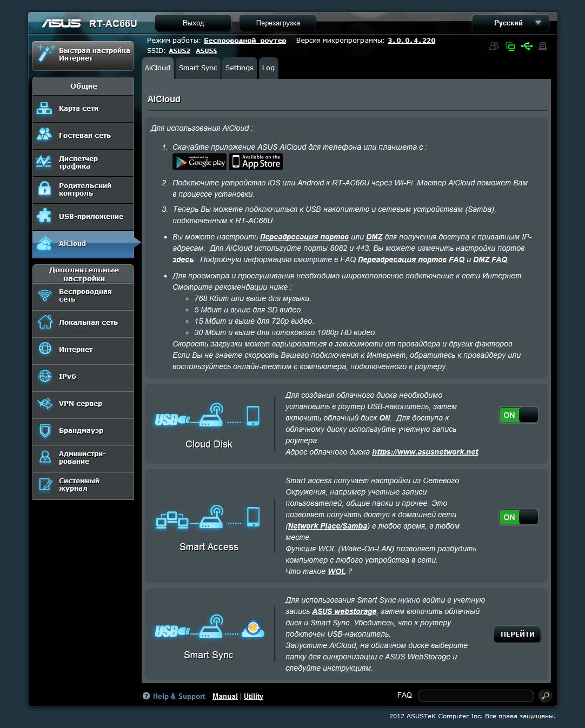Open the Переадресация портов FAQ link
Screen dimensions: 585x728
click(411, 259)
